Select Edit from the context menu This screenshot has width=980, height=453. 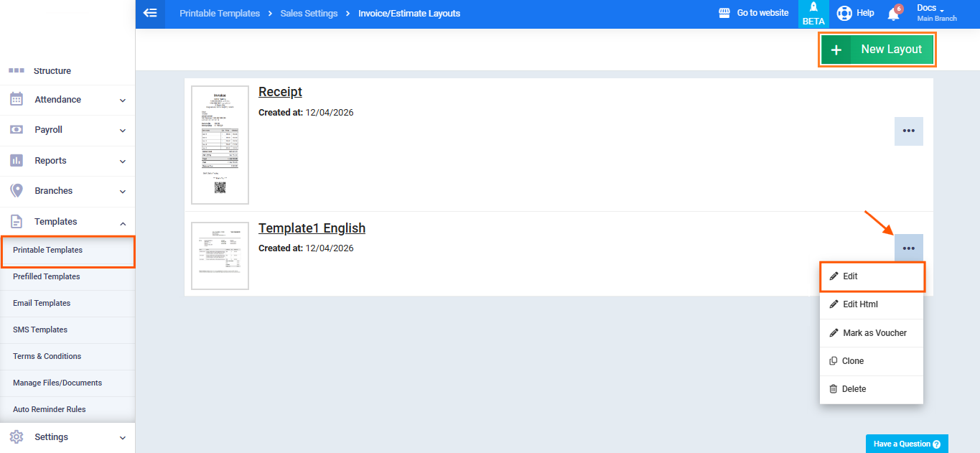pyautogui.click(x=872, y=276)
